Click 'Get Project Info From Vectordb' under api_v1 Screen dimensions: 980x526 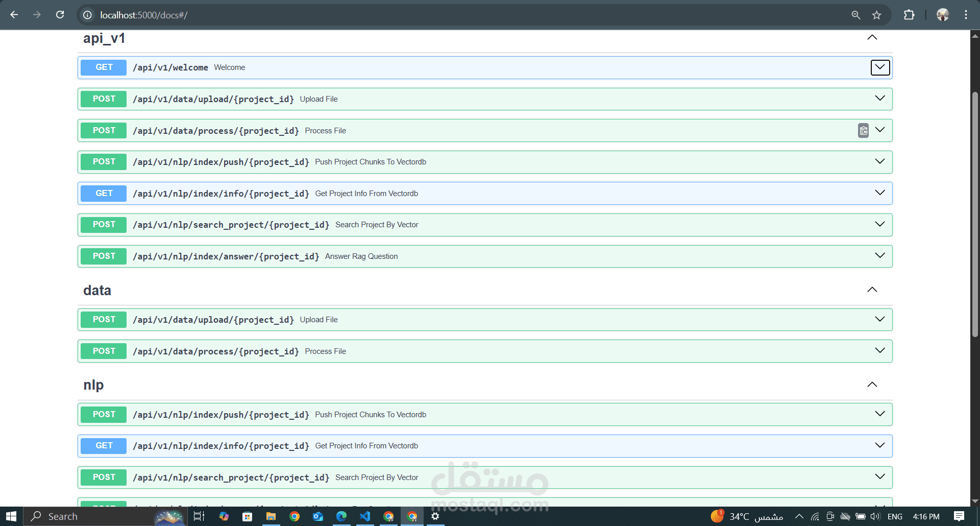pos(366,194)
